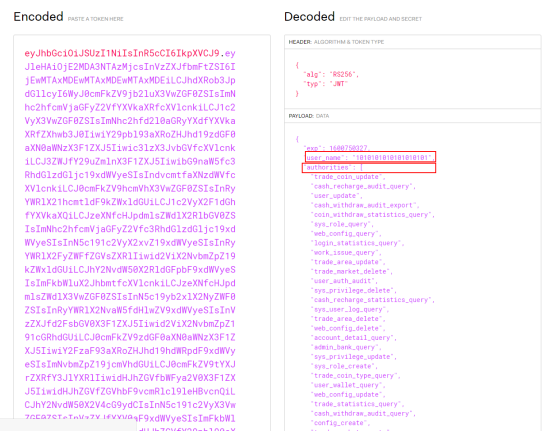
Task: Click the "admin_bank_query" authority entry
Action: (x=346, y=348)
